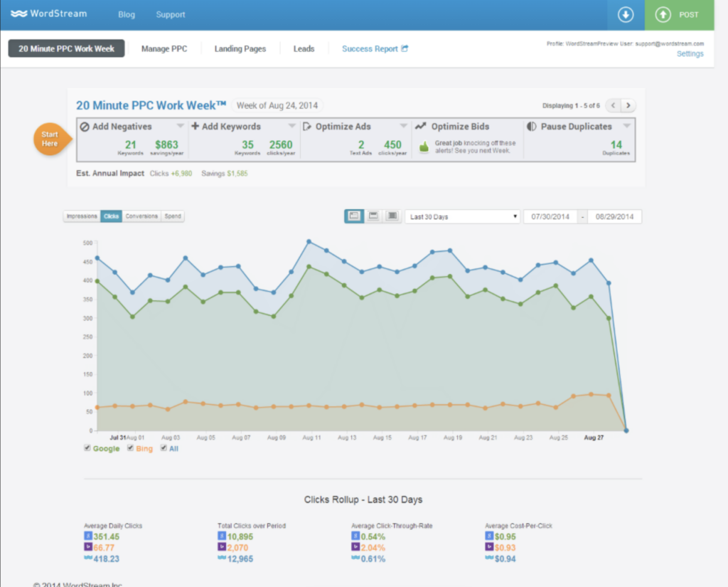The width and height of the screenshot is (728, 587).
Task: Click the 08/29/2014 end date field
Action: pos(614,216)
